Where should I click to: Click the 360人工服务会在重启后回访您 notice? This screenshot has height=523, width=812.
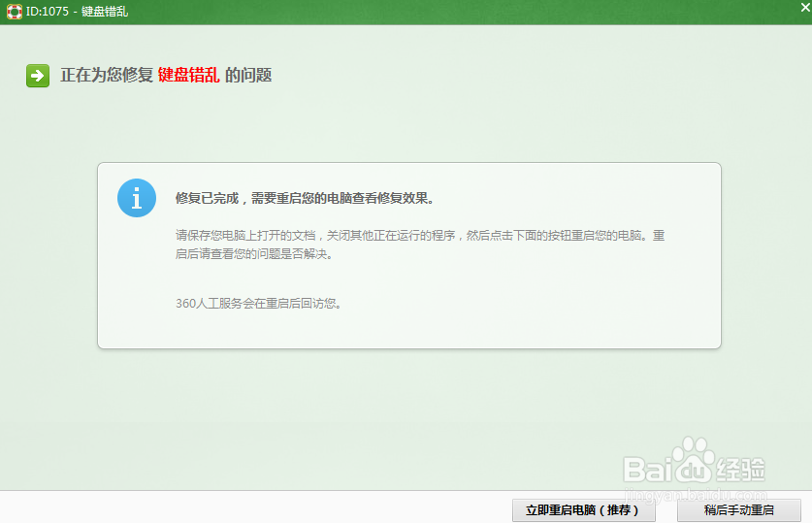pos(258,303)
